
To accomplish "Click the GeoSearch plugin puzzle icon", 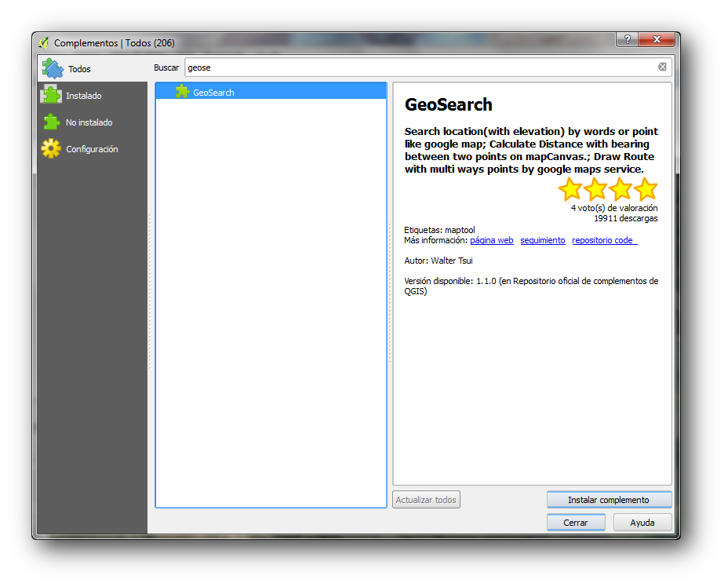I will 183,92.
